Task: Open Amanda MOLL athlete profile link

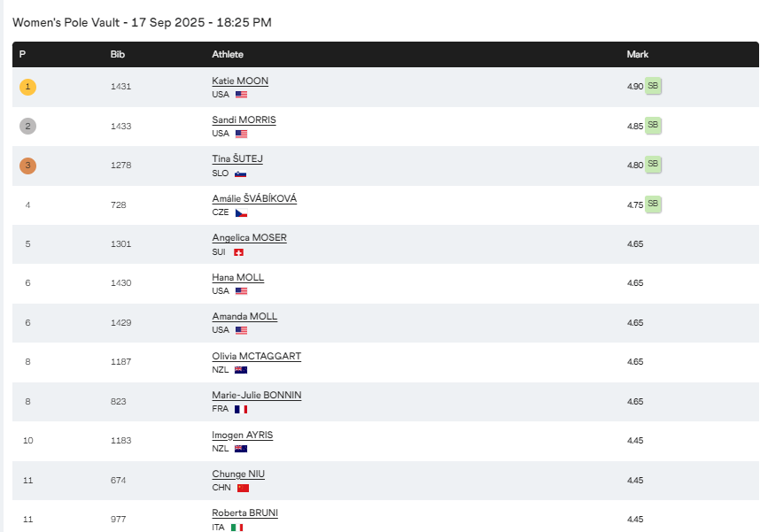Action: (244, 316)
